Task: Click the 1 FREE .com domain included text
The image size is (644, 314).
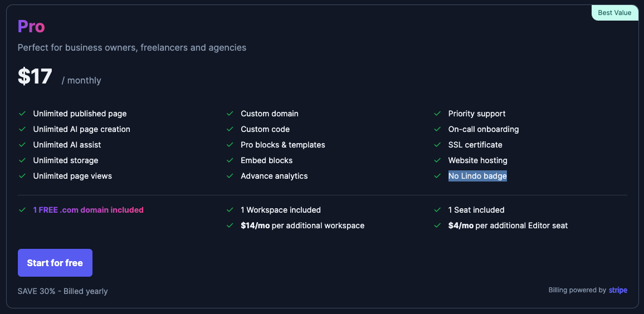Action: point(88,210)
